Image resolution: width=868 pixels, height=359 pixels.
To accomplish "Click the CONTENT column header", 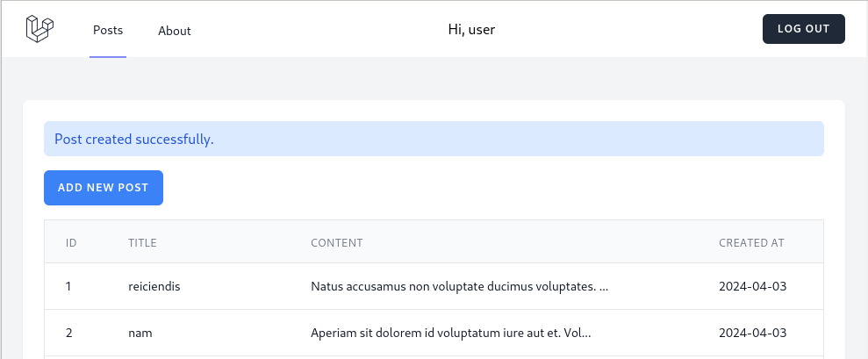I will tap(336, 242).
